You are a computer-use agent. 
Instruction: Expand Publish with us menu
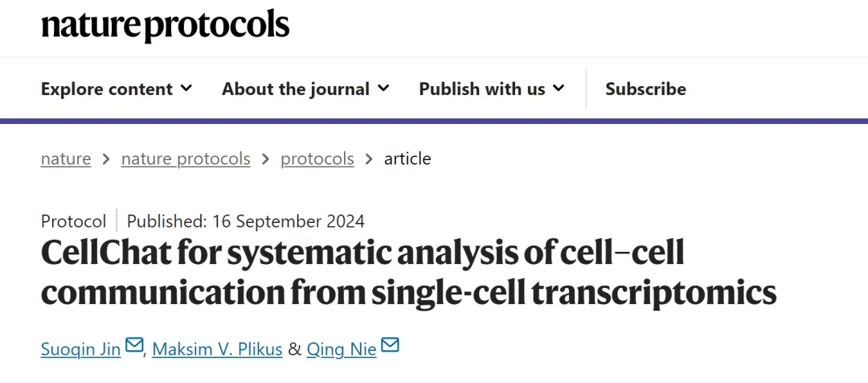coord(491,89)
